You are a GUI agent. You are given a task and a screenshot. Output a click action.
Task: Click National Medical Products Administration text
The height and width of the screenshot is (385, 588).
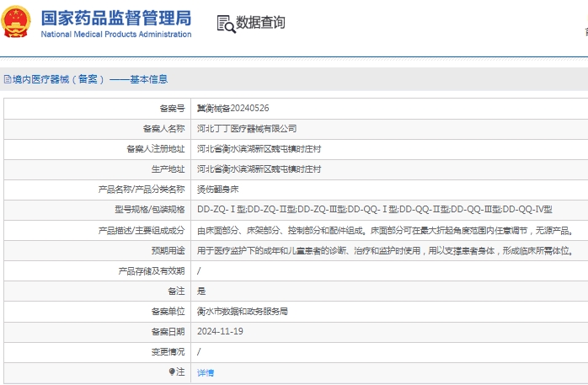116,34
